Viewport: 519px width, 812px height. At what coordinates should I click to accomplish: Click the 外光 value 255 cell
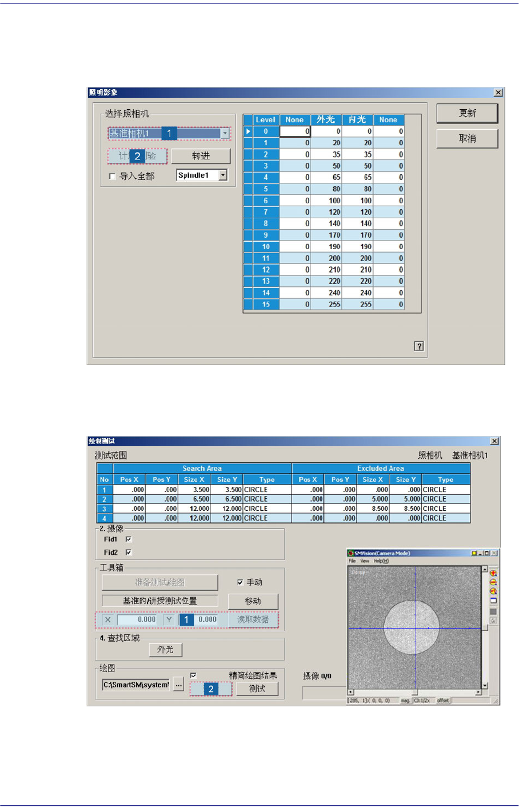point(326,305)
